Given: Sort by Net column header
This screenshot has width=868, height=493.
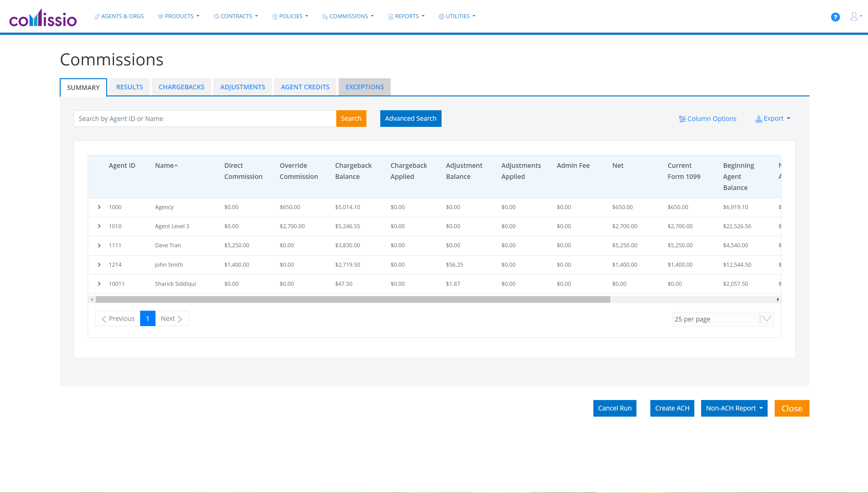Looking at the screenshot, I should pyautogui.click(x=617, y=166).
